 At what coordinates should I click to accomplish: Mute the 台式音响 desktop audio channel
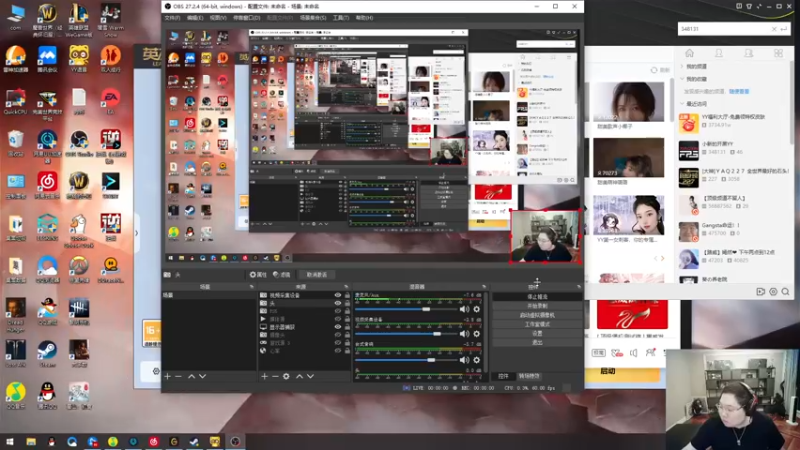pyautogui.click(x=464, y=360)
